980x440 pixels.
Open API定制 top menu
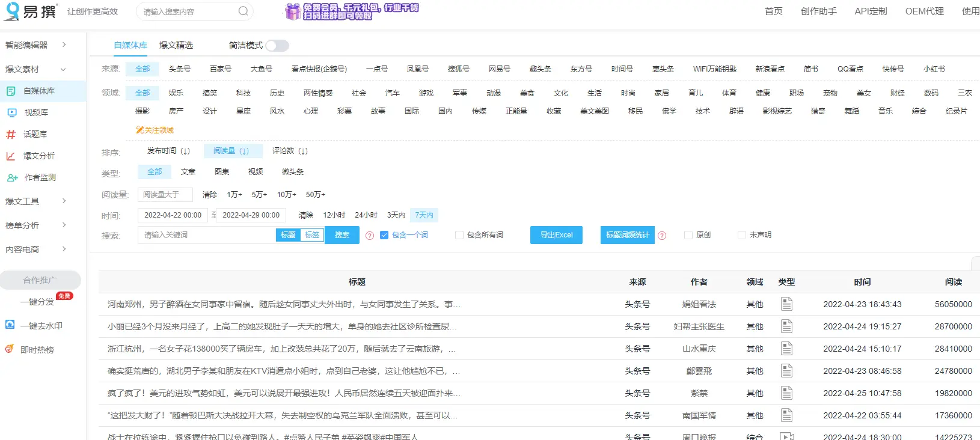tap(871, 11)
